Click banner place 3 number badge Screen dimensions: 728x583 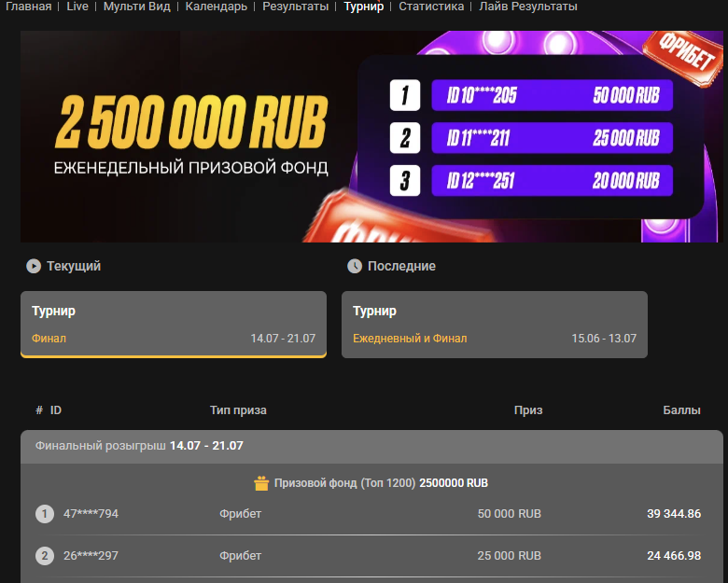(405, 180)
